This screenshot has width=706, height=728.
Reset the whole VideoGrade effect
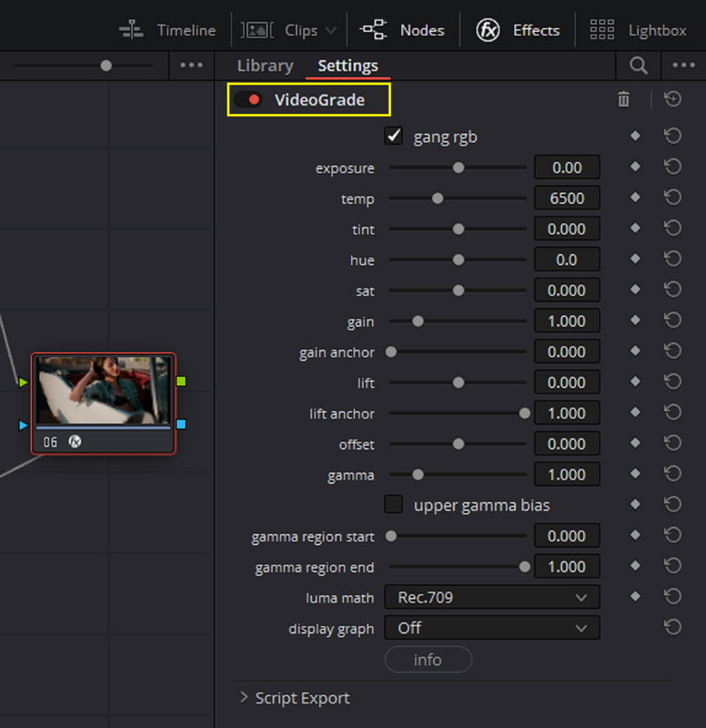click(x=672, y=99)
